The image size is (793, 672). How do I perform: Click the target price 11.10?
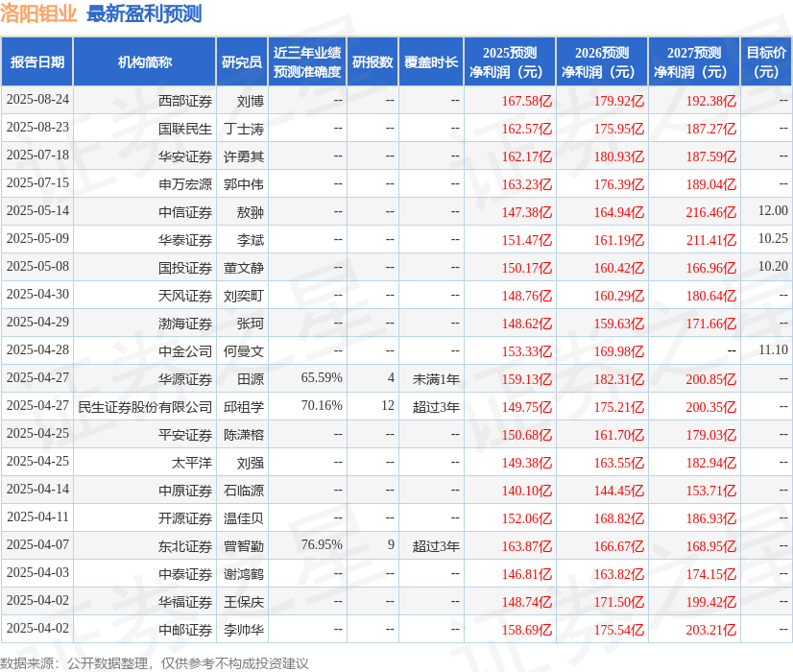pyautogui.click(x=773, y=349)
